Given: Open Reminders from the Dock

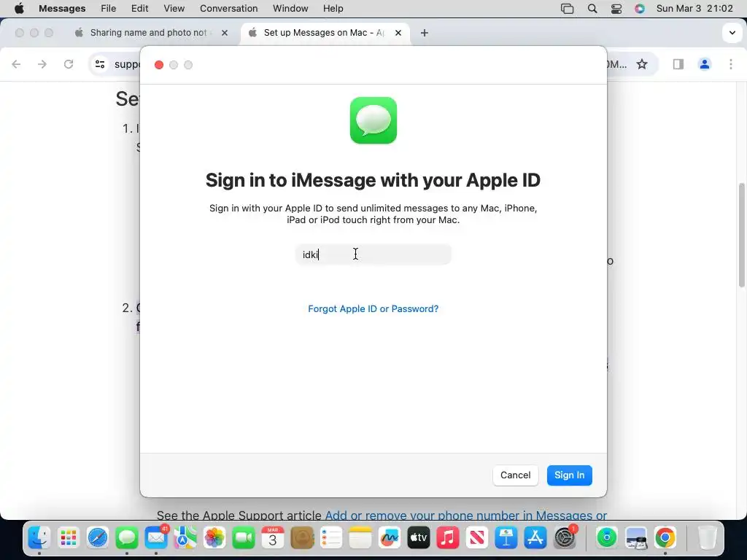Looking at the screenshot, I should coord(331,537).
